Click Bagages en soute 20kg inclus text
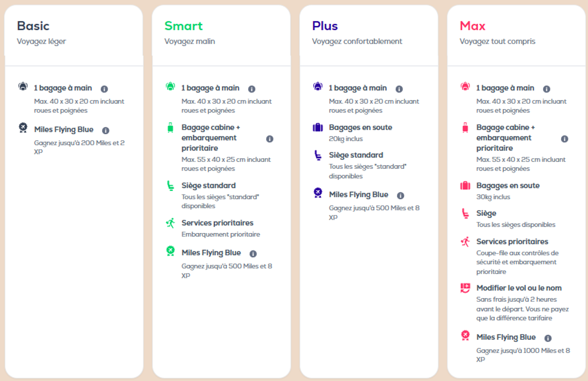The width and height of the screenshot is (588, 381). (x=360, y=133)
